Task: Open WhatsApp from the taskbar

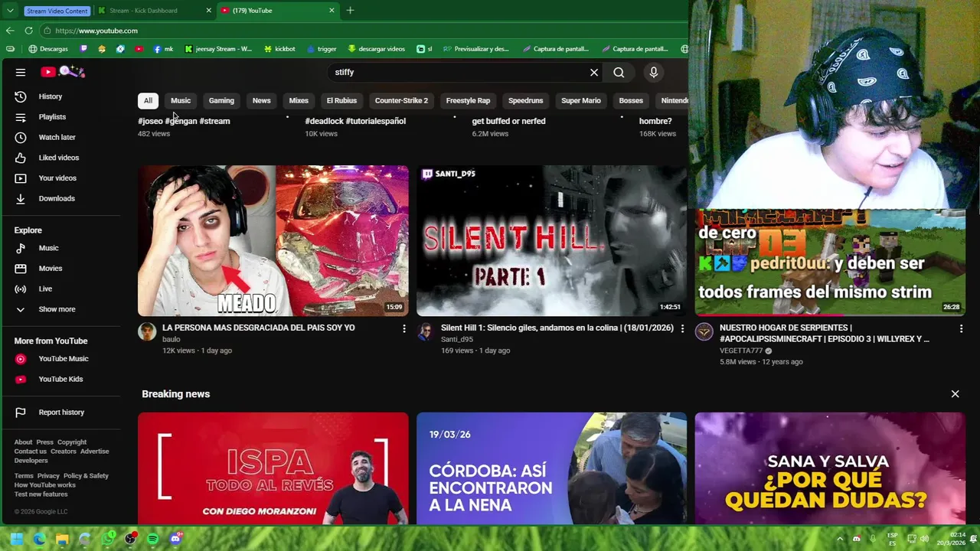Action: tap(108, 539)
